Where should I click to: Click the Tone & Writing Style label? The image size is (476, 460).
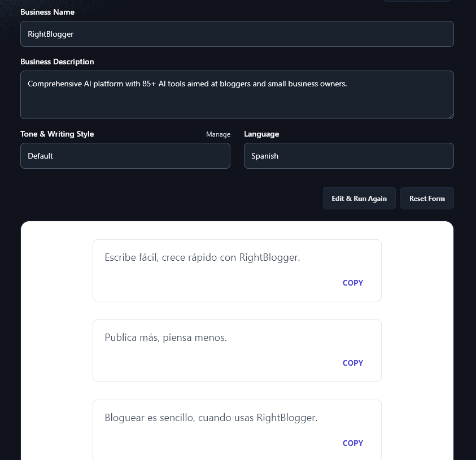click(x=57, y=134)
